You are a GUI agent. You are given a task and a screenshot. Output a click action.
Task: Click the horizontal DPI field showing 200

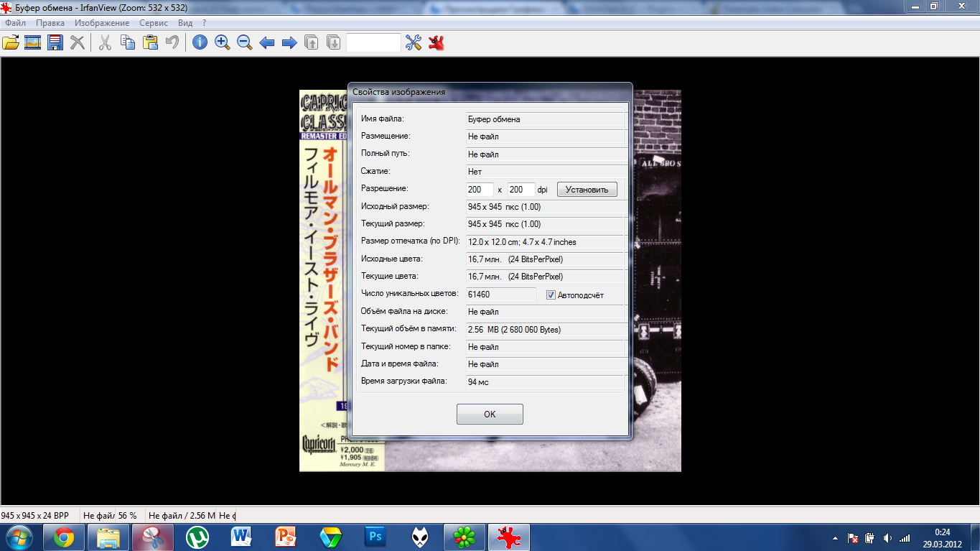pos(479,190)
